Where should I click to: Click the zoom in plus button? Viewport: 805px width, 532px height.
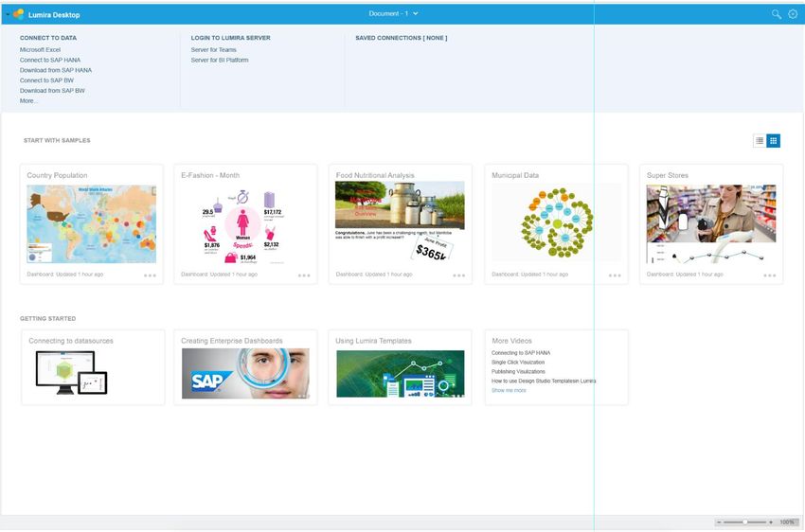[771, 523]
